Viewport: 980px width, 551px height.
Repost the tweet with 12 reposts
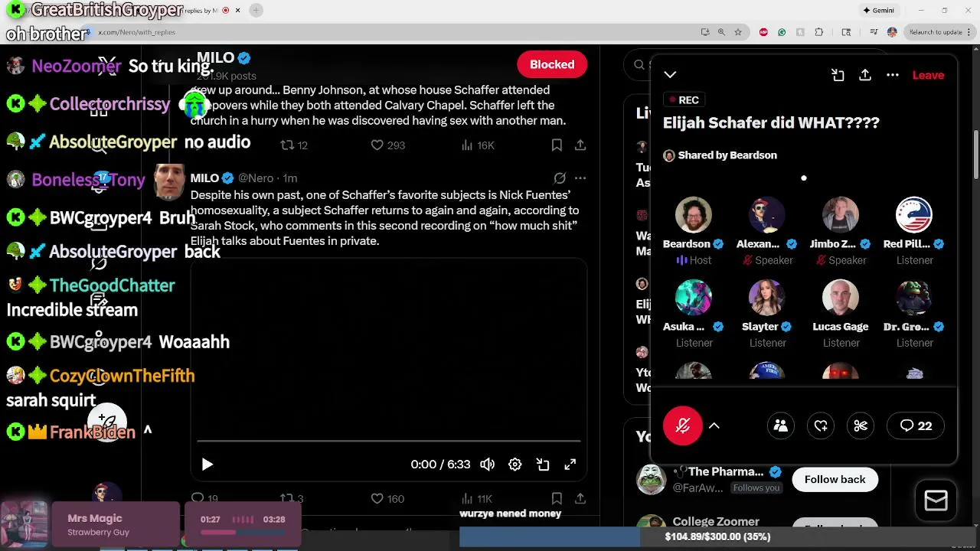294,145
